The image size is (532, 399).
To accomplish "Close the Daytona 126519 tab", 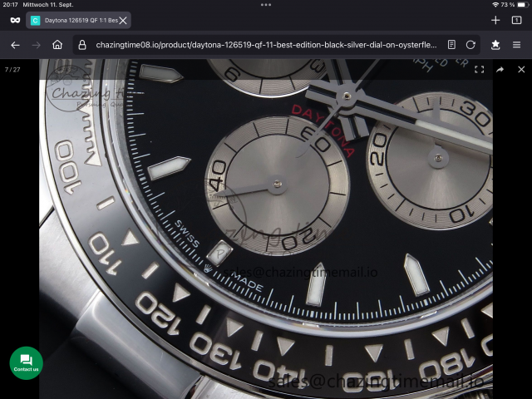I will coord(123,21).
